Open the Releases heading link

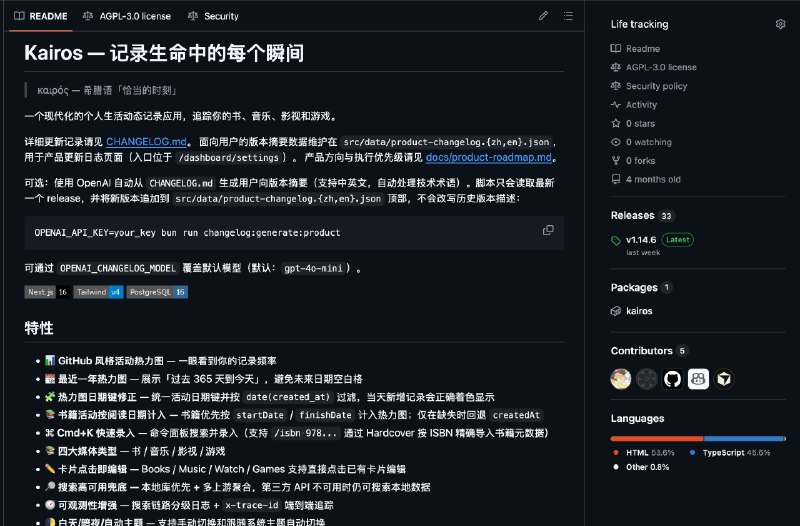632,215
